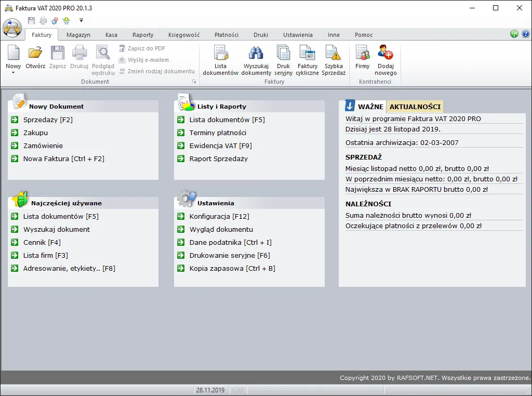
Task: Open the Księgowość ribbon tab
Action: (184, 35)
